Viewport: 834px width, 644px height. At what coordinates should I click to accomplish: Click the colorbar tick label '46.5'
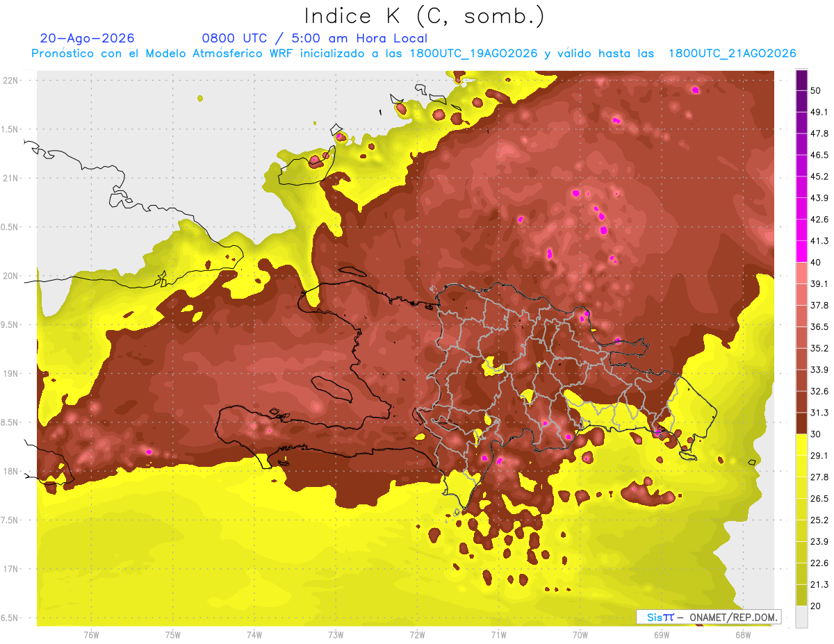tap(819, 155)
